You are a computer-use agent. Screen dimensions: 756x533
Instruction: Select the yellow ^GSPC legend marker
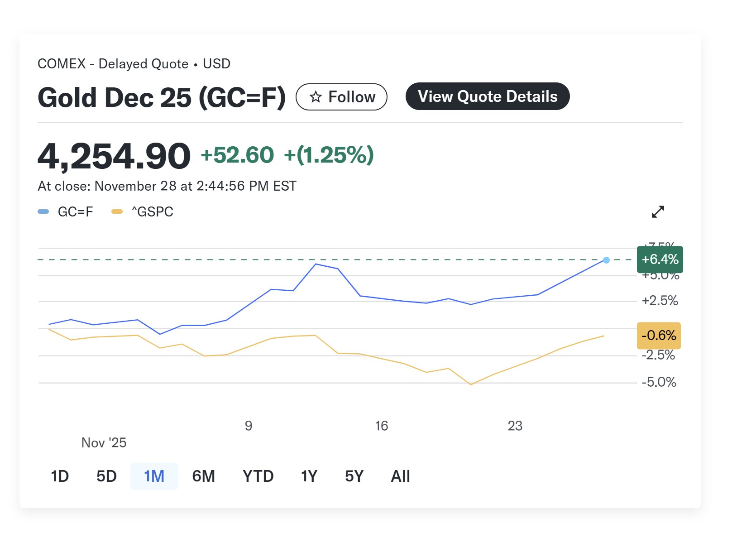[x=117, y=211]
